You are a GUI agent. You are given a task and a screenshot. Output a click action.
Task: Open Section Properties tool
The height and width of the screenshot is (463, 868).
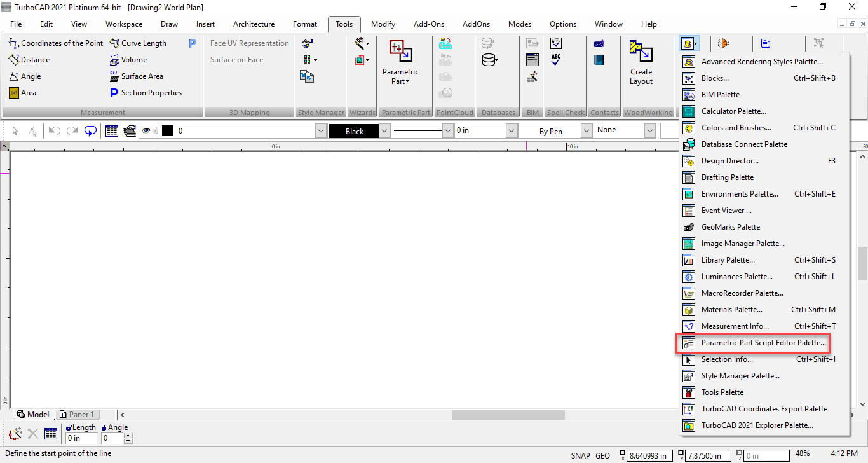coord(146,93)
